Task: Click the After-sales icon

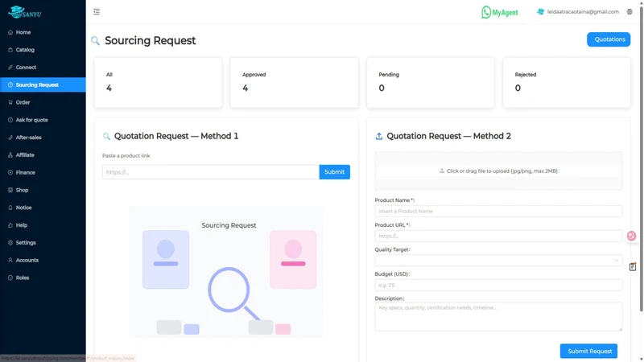Action: (x=10, y=138)
